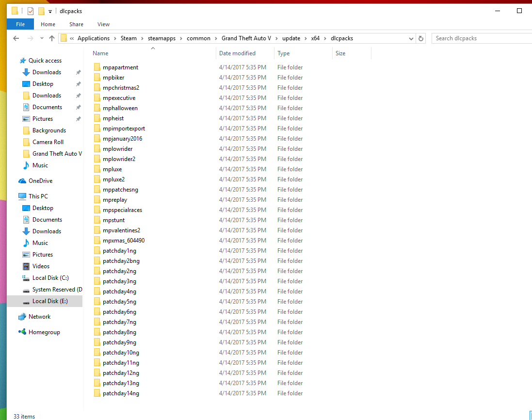Viewport: 532px width, 420px height.
Task: Click update in address breadcrumb
Action: [291, 38]
